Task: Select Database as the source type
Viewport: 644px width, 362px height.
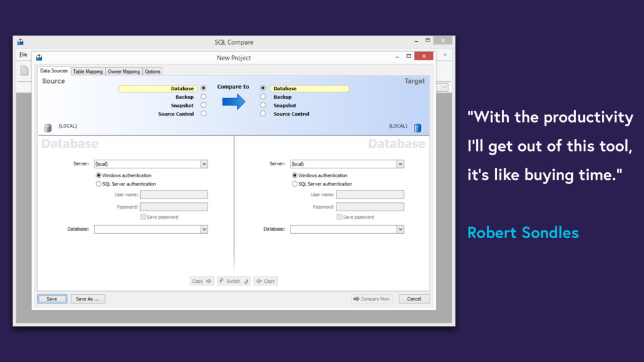Action: coord(203,88)
